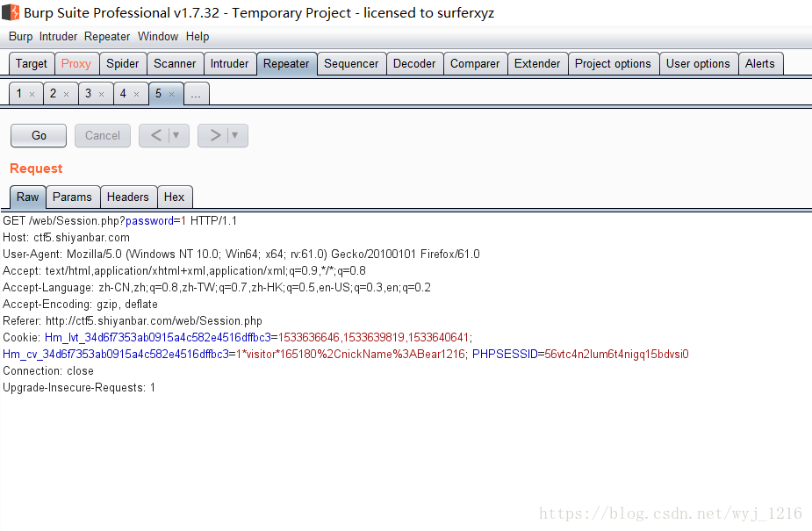
Task: Open the Intruder menu
Action: pyautogui.click(x=58, y=37)
